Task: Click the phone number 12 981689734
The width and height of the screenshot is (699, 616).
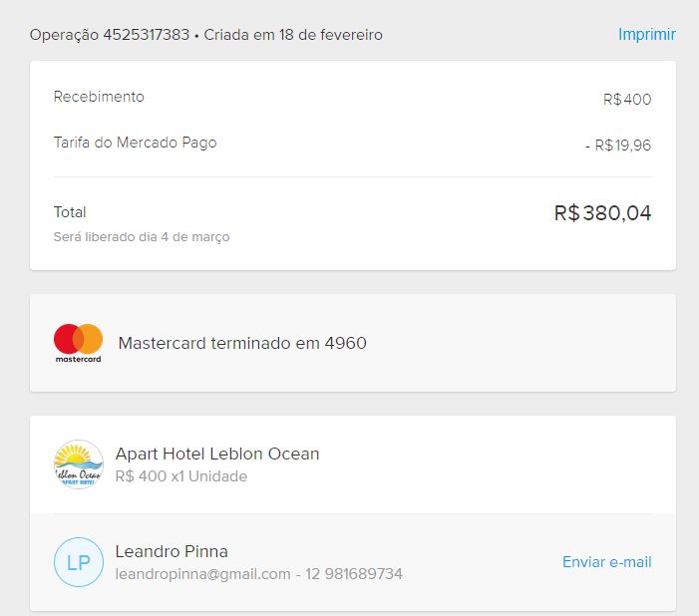Action: point(355,574)
